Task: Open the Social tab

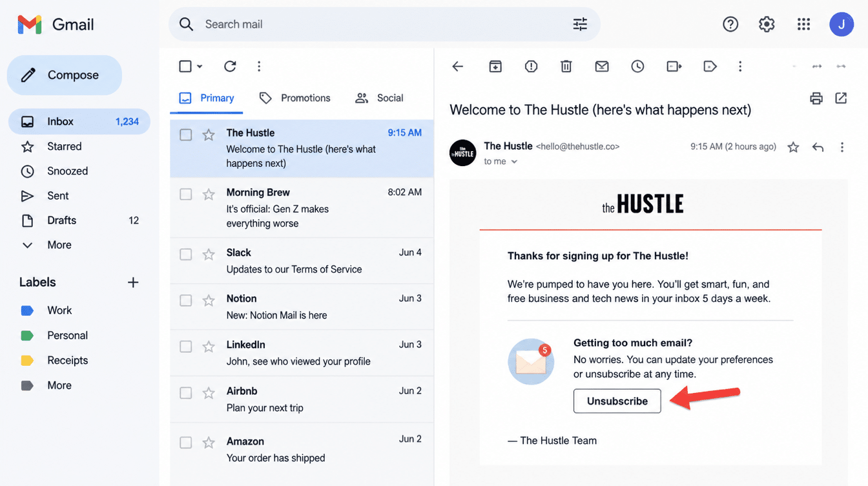Action: click(379, 98)
